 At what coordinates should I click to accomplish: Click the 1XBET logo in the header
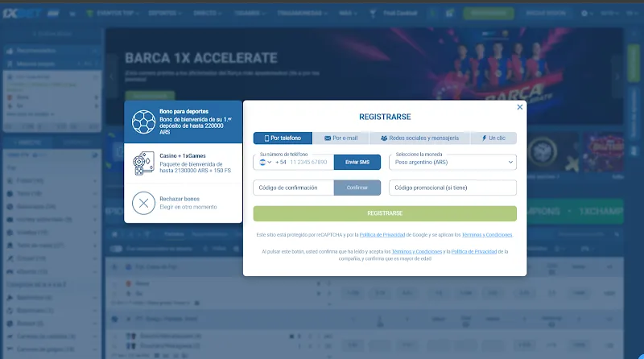tap(23, 14)
